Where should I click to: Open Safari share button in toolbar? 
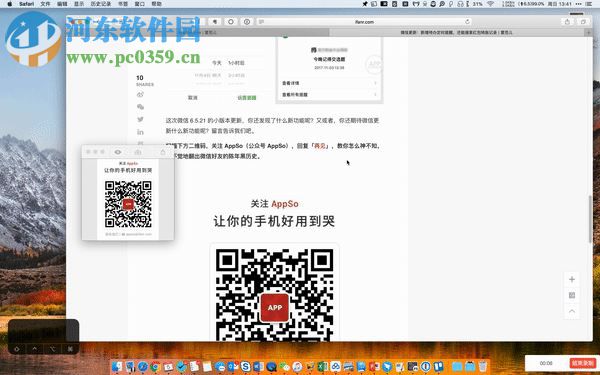click(567, 22)
